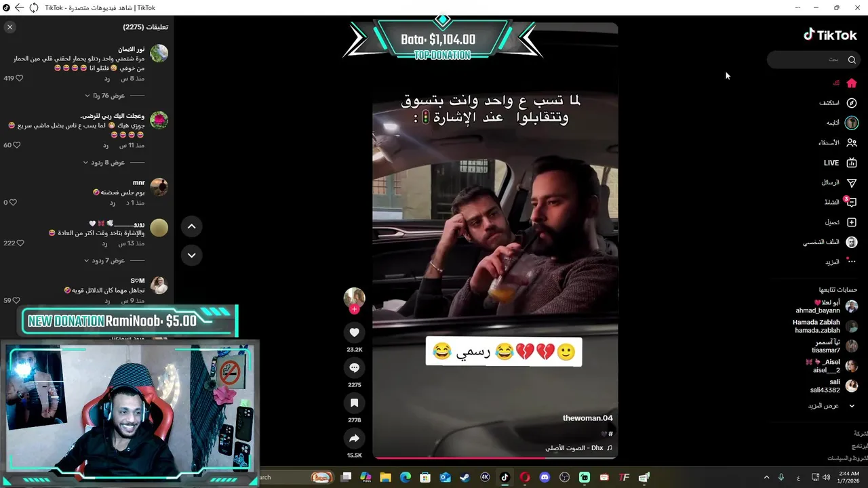Like the video heart icon

[x=354, y=332]
